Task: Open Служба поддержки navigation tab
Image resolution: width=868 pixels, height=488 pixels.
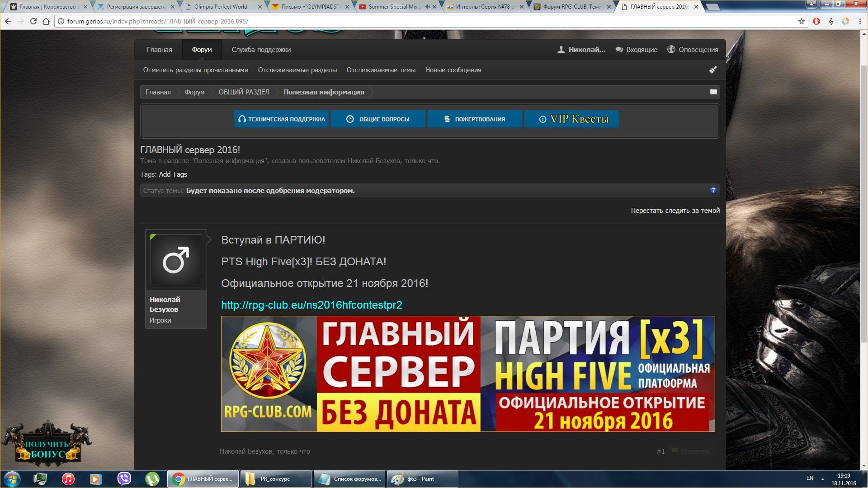Action: coord(261,50)
